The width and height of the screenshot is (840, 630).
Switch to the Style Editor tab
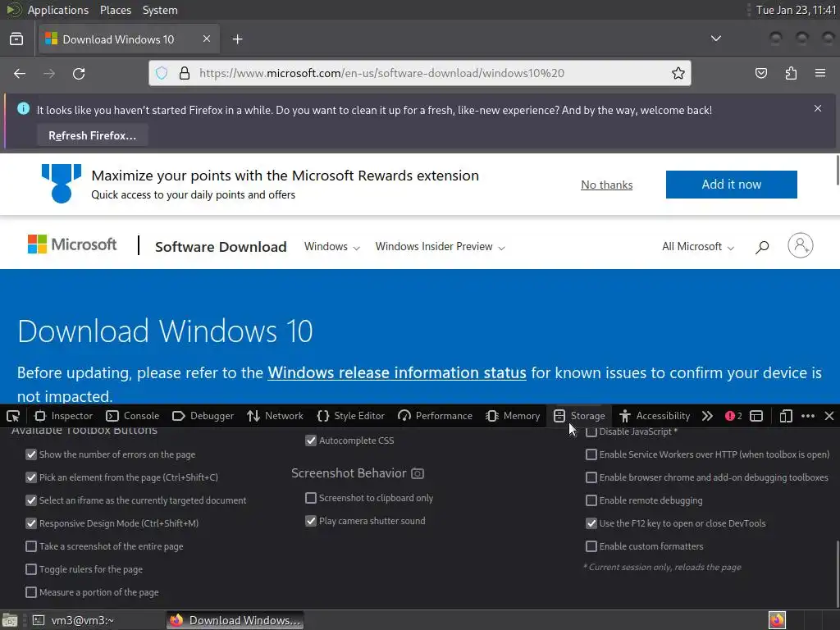351,416
